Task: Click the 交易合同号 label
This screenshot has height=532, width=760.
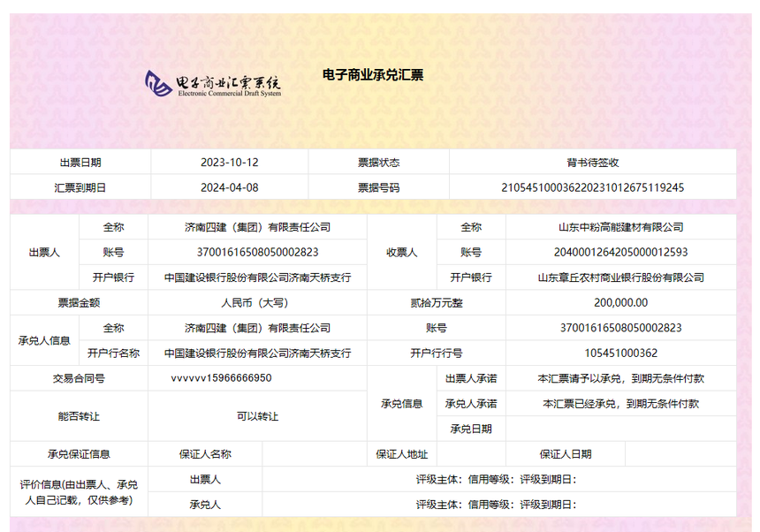Action: tap(79, 378)
